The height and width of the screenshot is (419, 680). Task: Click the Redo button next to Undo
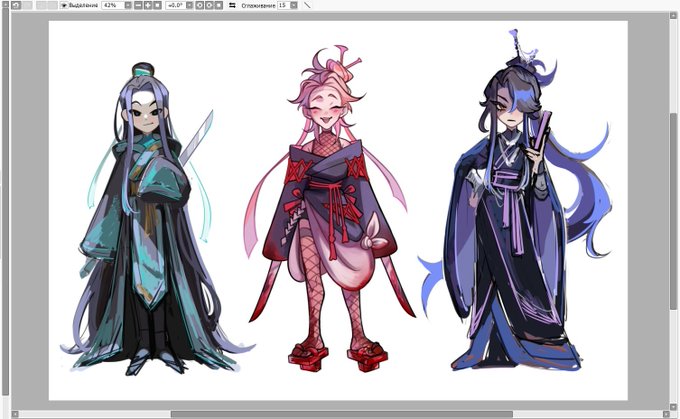click(27, 5)
